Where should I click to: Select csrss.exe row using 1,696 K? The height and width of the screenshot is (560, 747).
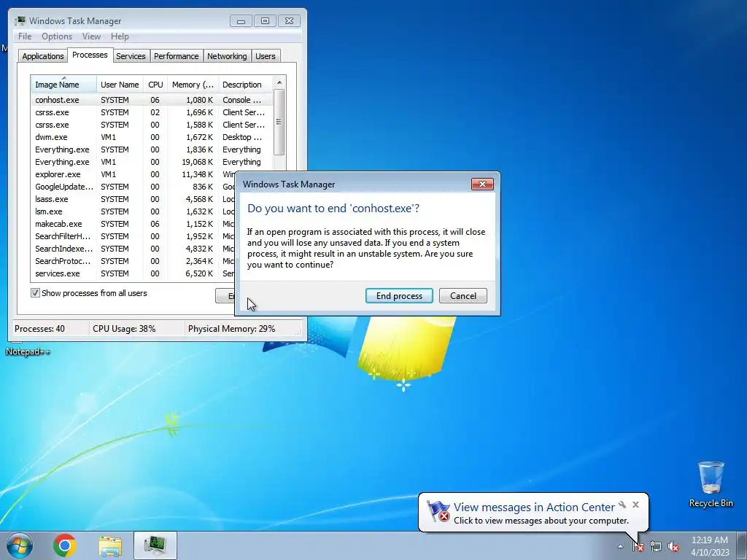point(152,112)
